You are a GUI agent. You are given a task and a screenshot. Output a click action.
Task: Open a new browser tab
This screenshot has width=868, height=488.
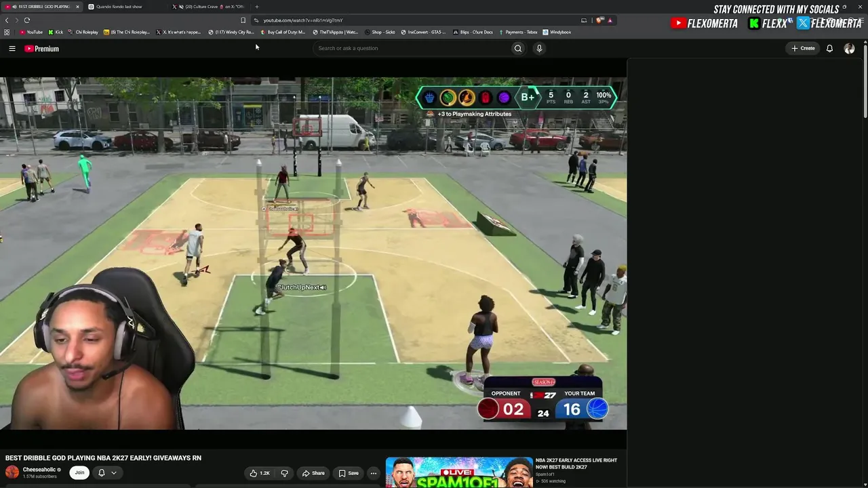pos(257,7)
